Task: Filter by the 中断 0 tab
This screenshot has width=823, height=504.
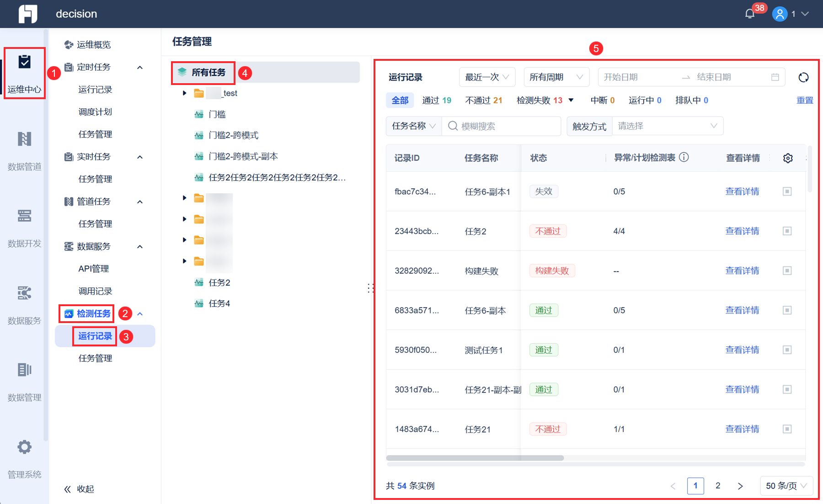Action: pyautogui.click(x=603, y=100)
